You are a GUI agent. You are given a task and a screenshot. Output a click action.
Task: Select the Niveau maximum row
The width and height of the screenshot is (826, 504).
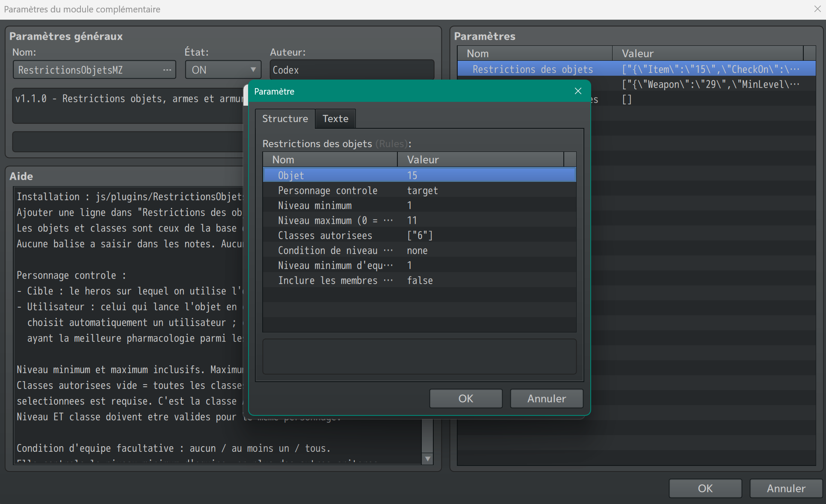click(x=419, y=220)
